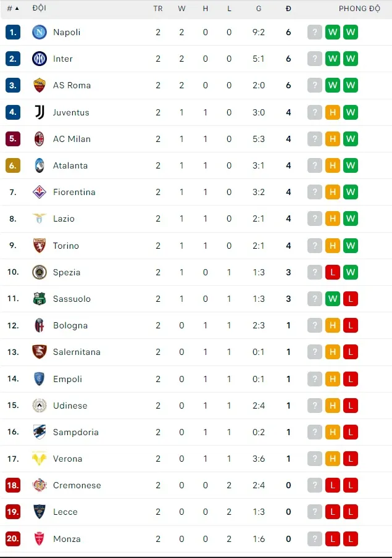Open the Torino team page
The width and height of the screenshot is (392, 558).
click(66, 245)
